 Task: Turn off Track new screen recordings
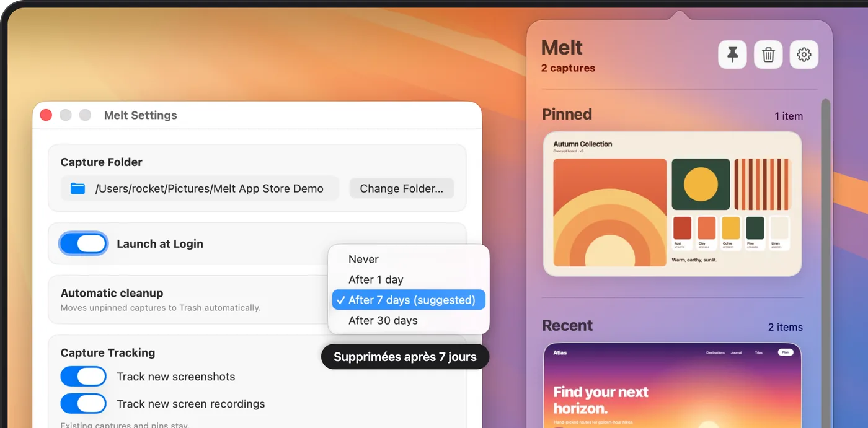[x=84, y=404]
